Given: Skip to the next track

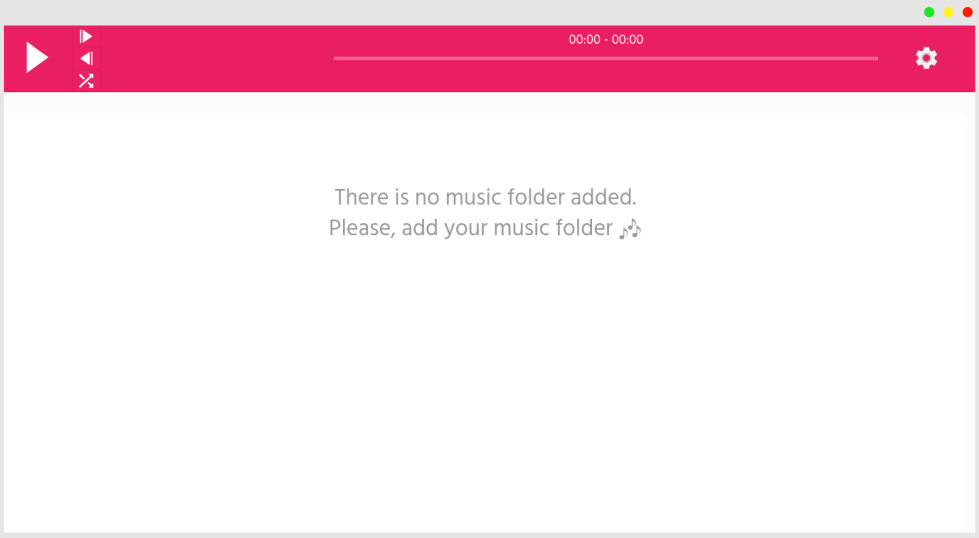Looking at the screenshot, I should click(x=86, y=36).
